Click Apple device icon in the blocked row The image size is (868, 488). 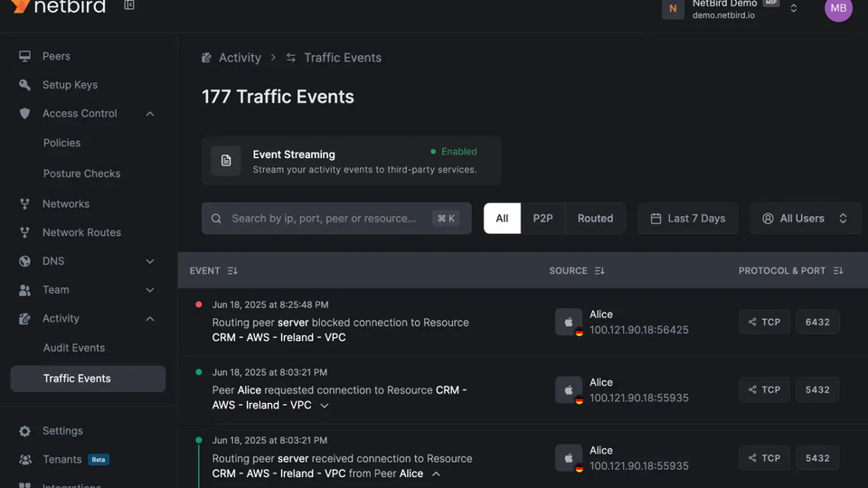coord(569,322)
